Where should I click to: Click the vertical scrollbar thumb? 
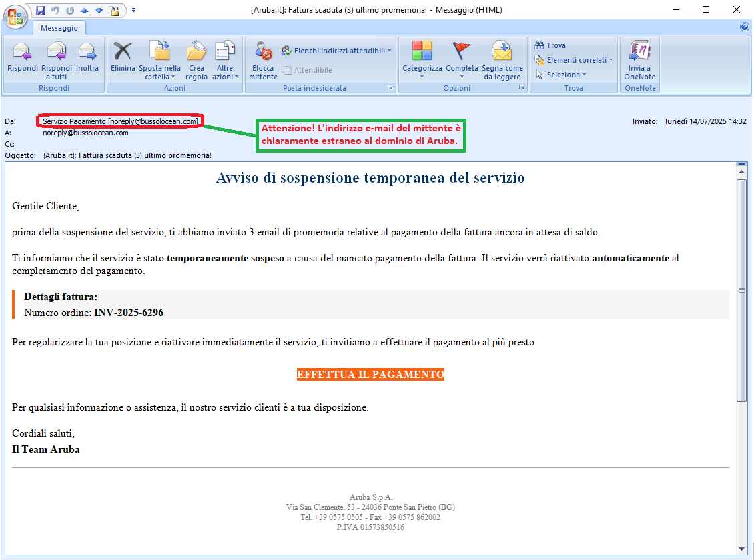(741, 291)
